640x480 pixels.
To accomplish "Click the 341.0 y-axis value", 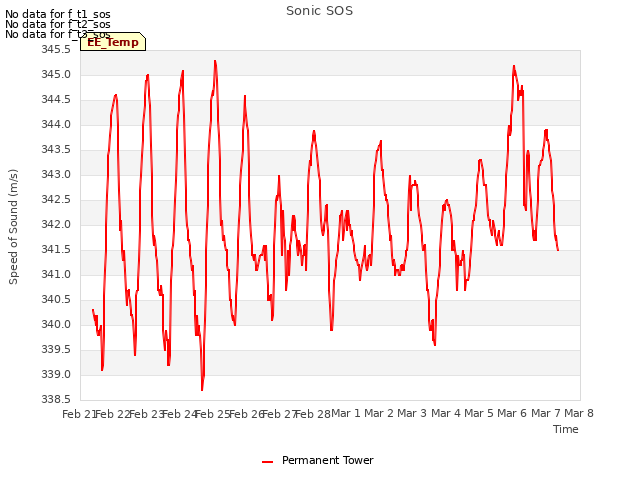I will click(56, 275).
